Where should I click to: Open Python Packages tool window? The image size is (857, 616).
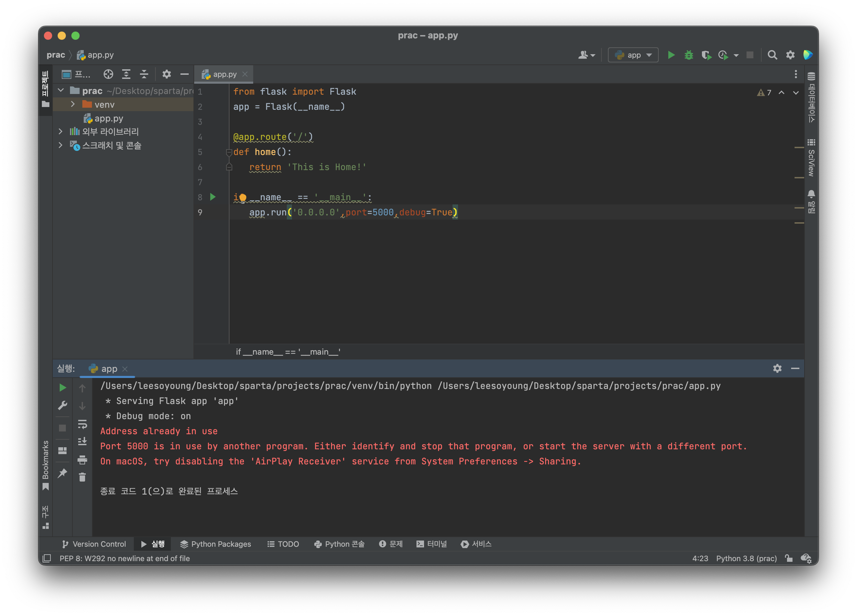click(x=216, y=544)
